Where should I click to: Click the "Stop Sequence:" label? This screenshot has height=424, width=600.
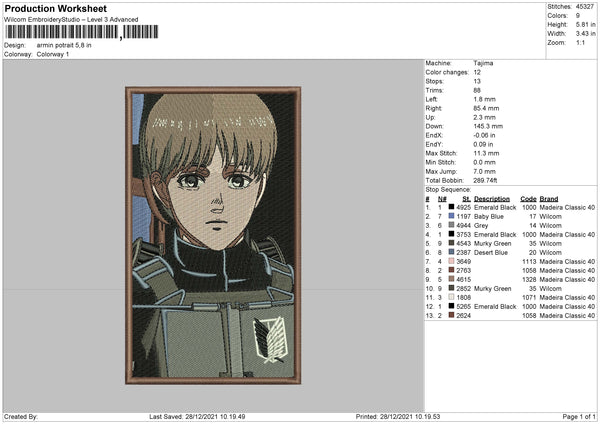pyautogui.click(x=448, y=190)
